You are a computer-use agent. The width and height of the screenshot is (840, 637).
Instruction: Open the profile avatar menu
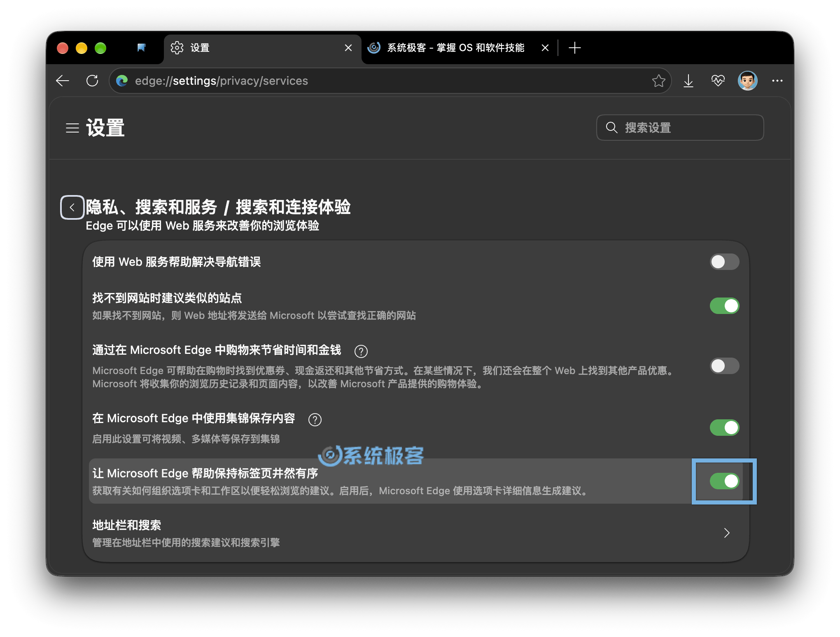tap(748, 81)
